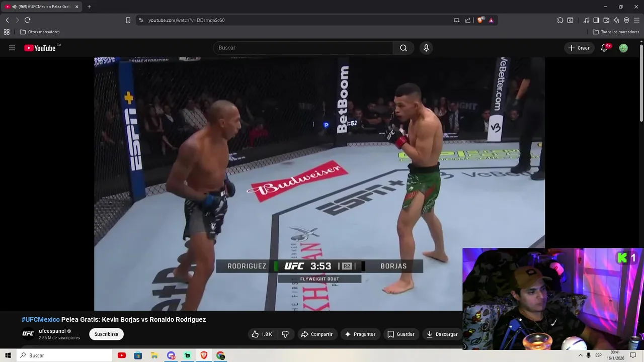The image size is (644, 362).
Task: Install app icon in address bar
Action: tap(456, 20)
